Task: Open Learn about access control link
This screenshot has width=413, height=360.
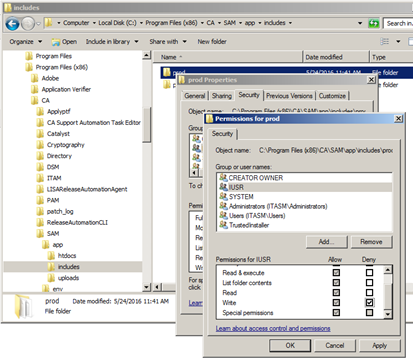Action: (x=273, y=328)
